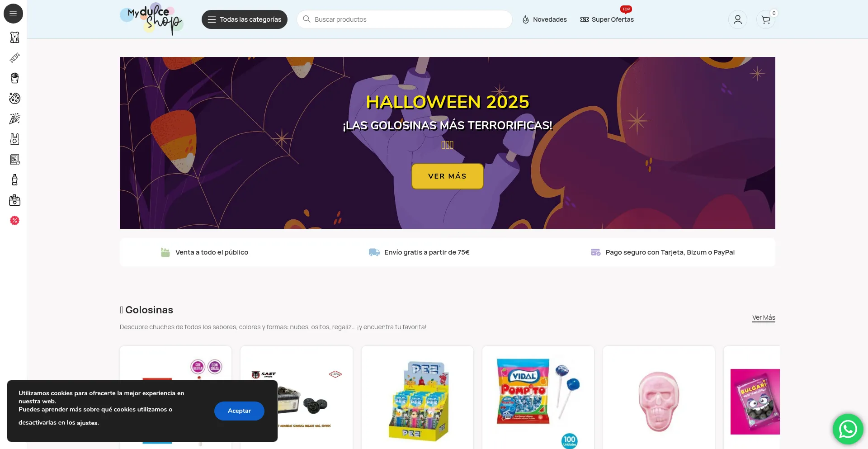
Task: Click the VER MÁS banner button
Action: pyautogui.click(x=447, y=176)
